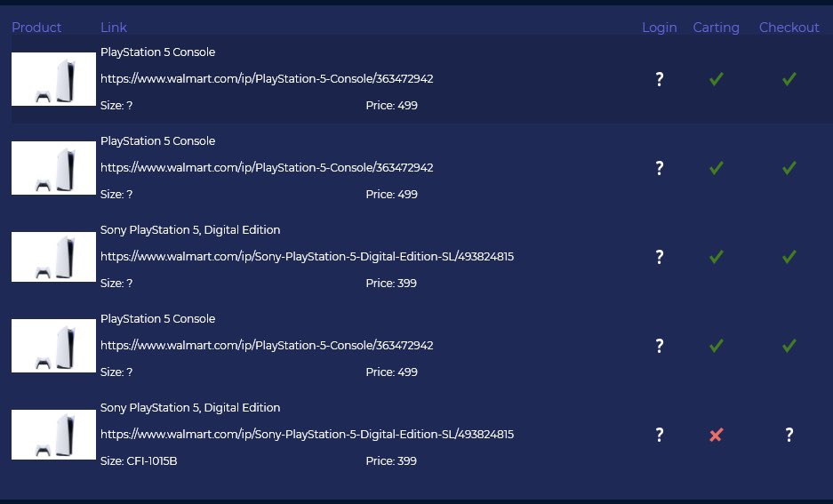Select 'Size: ?' in the first row
833x504 pixels.
coord(116,105)
